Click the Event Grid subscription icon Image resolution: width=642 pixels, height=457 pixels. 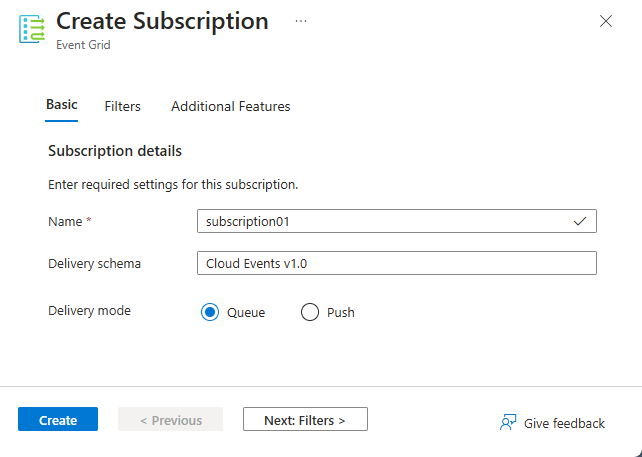tap(33, 28)
